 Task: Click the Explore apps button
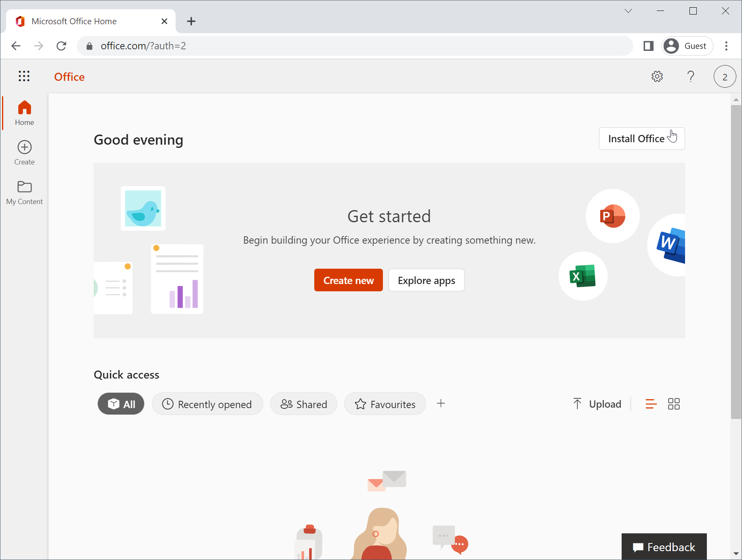427,280
